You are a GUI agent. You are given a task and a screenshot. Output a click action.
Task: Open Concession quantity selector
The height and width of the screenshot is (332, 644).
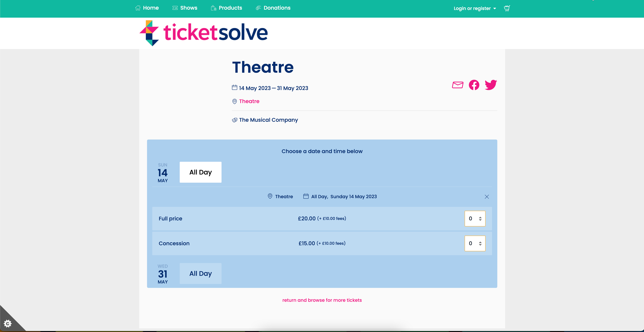(475, 243)
